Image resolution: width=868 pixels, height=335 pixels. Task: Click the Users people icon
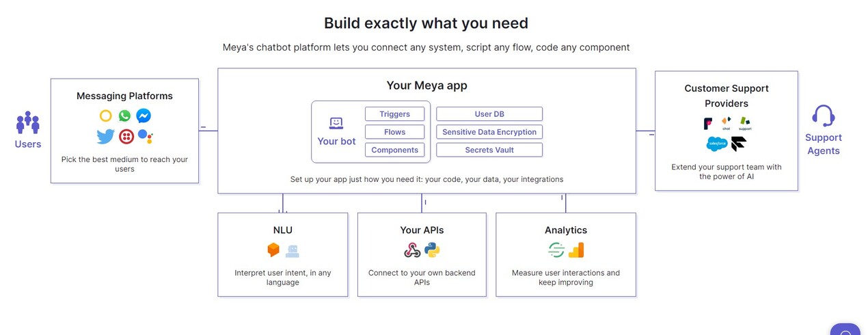(28, 123)
